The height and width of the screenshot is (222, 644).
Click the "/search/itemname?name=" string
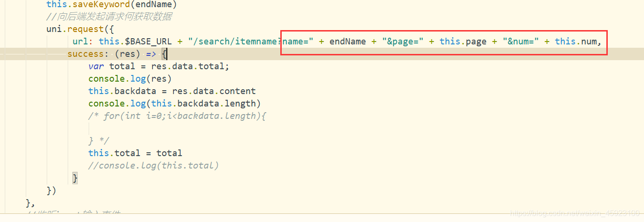pos(250,42)
